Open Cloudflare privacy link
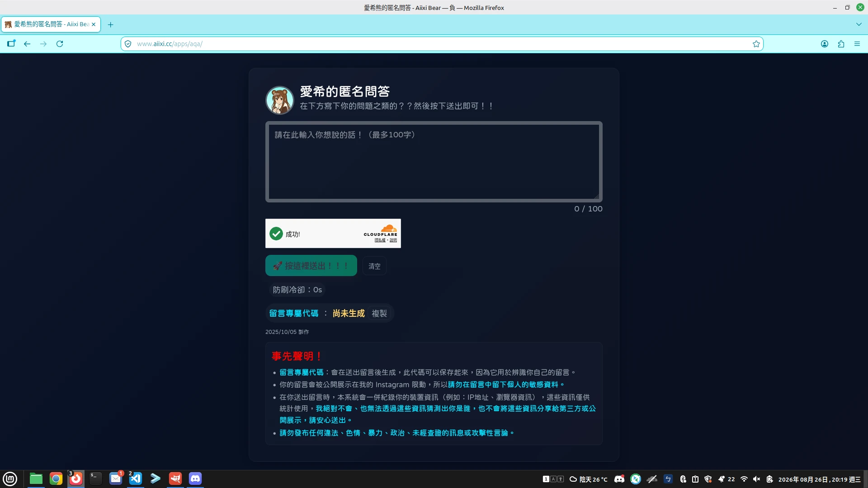 [x=380, y=240]
